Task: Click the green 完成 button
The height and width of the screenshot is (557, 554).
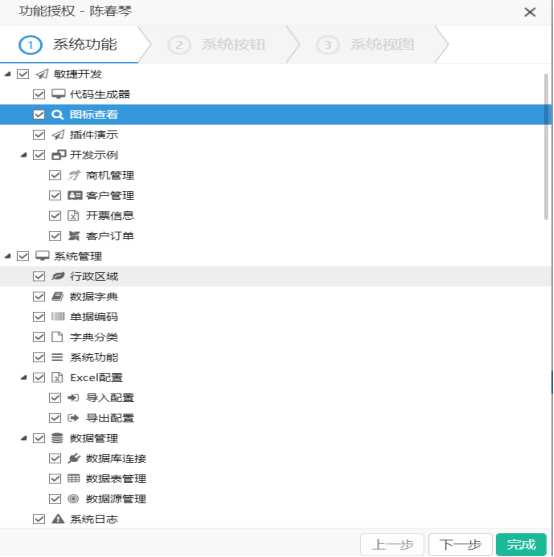Action: 521,544
